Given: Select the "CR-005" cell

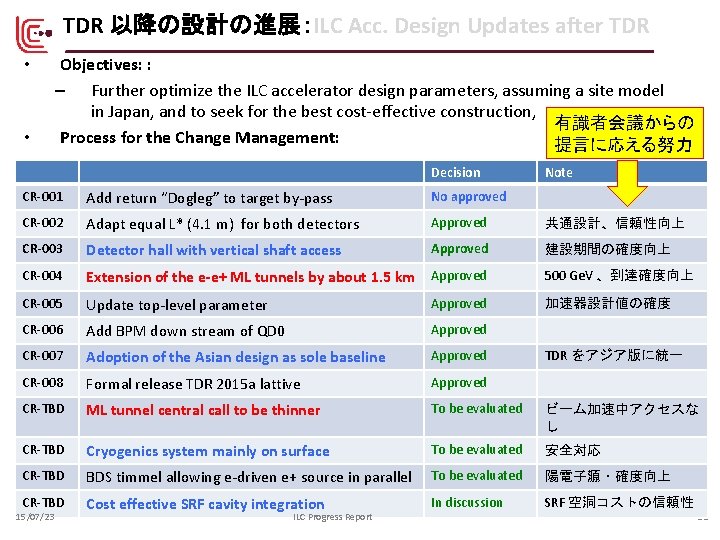Looking at the screenshot, I should click(47, 304).
